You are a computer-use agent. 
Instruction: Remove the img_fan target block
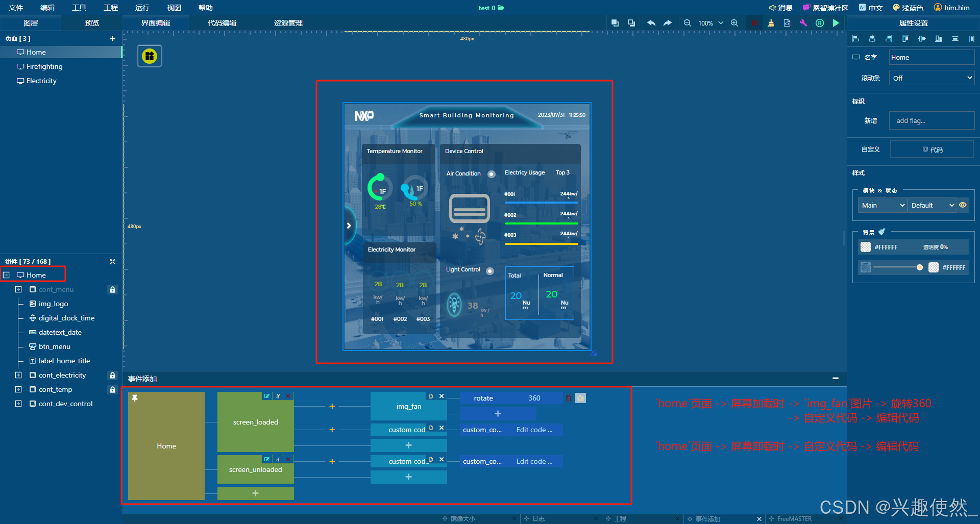[442, 396]
